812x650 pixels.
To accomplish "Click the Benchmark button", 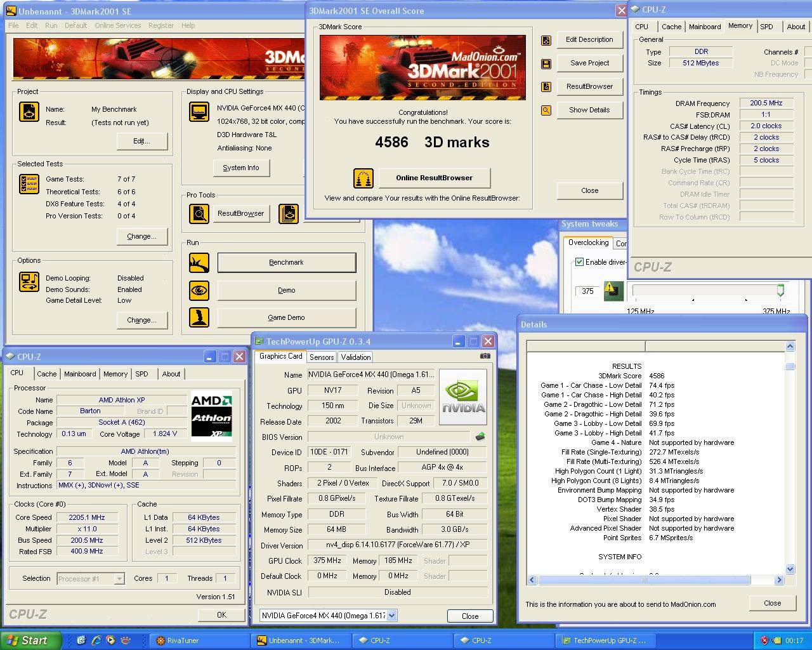I will [x=287, y=262].
